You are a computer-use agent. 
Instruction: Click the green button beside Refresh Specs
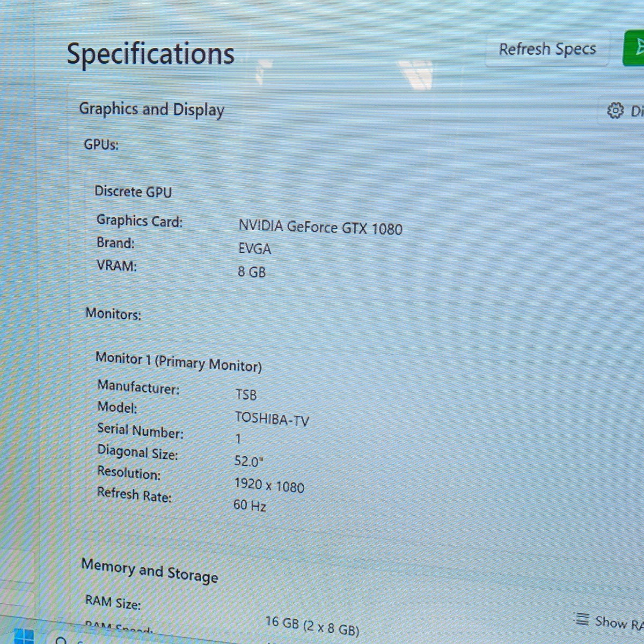point(634,48)
